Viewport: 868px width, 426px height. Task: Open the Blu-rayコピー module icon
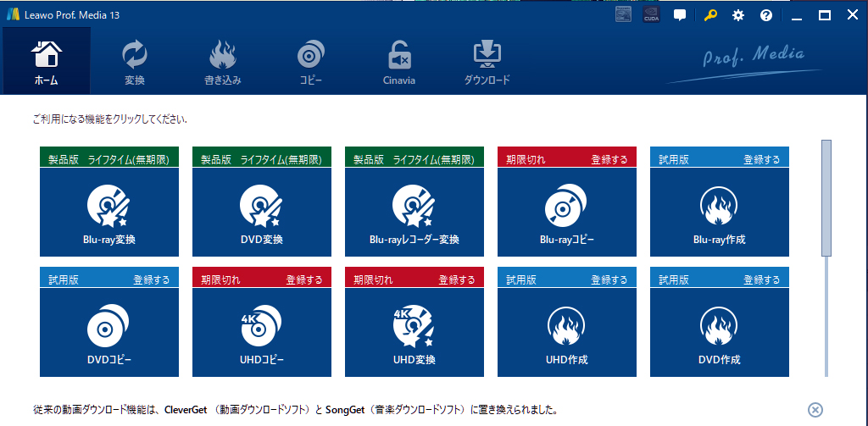(567, 207)
